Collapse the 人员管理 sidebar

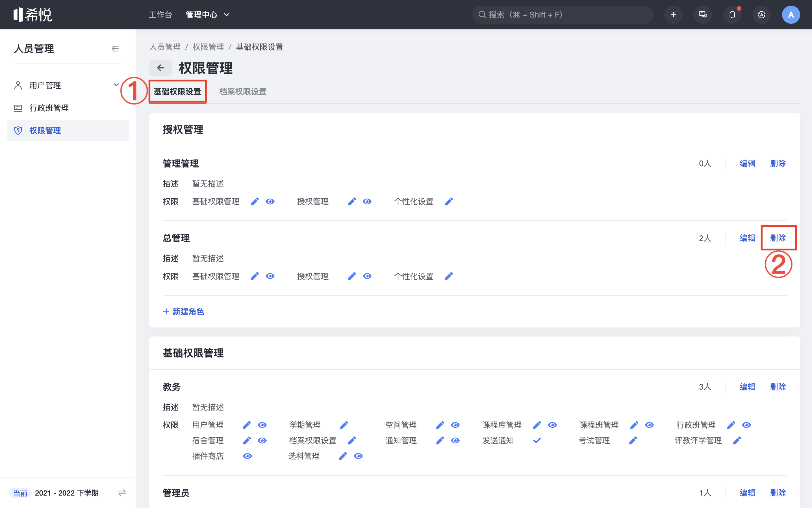tap(115, 49)
